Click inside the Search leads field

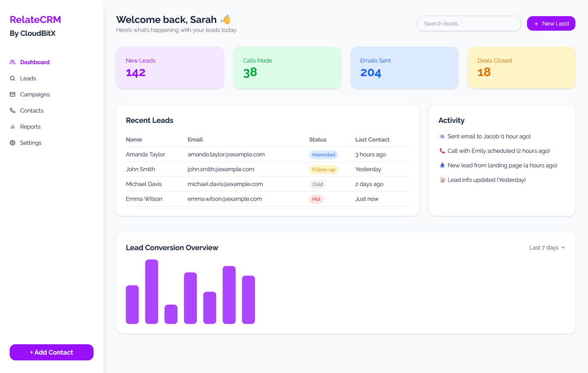[x=468, y=23]
